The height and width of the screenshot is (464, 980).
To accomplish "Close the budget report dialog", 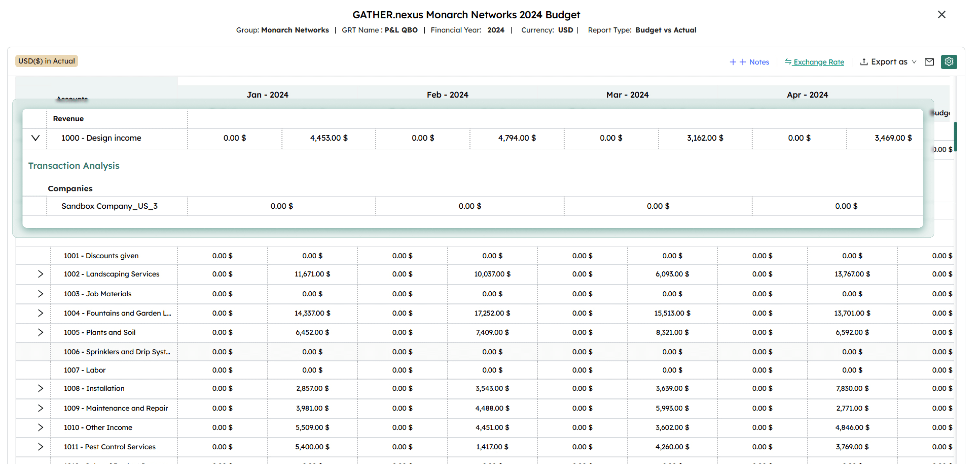I will click(x=941, y=14).
